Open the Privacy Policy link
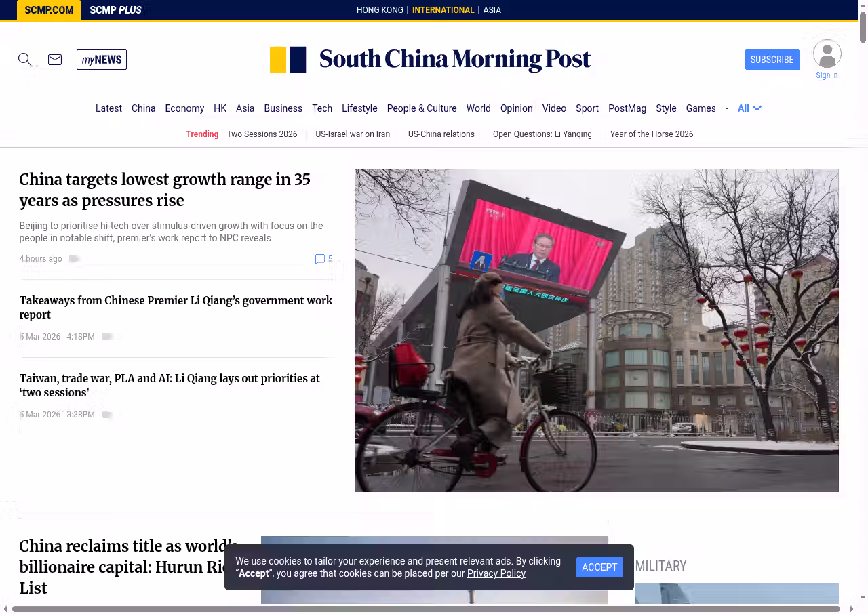 point(496,573)
